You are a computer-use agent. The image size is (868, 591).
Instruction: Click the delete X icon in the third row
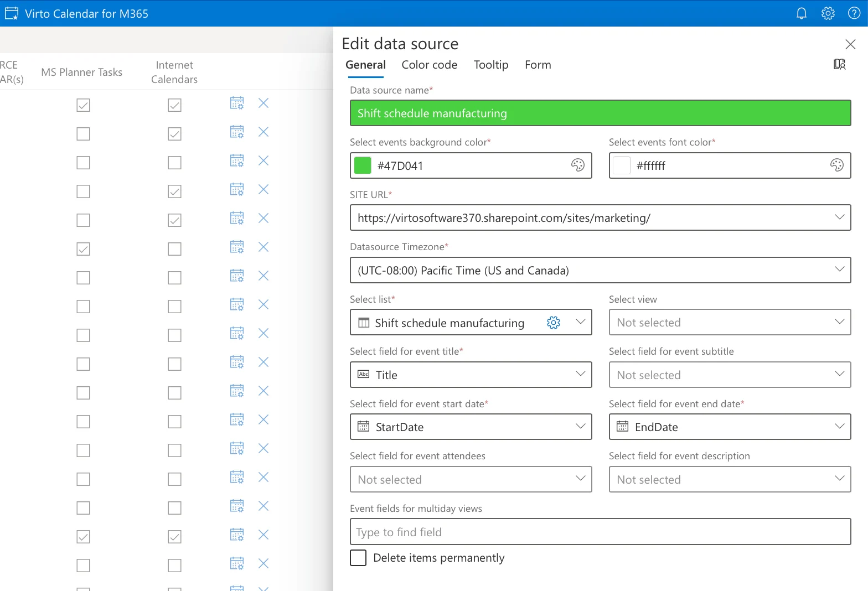(263, 160)
